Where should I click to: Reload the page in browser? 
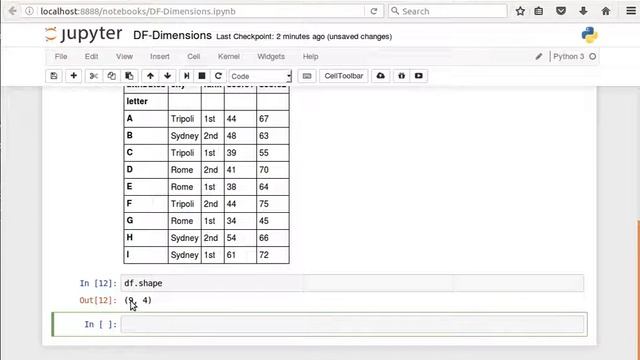click(x=373, y=11)
